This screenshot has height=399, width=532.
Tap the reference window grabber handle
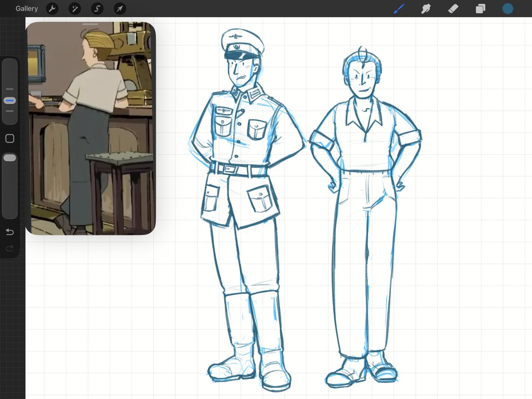pyautogui.click(x=90, y=24)
